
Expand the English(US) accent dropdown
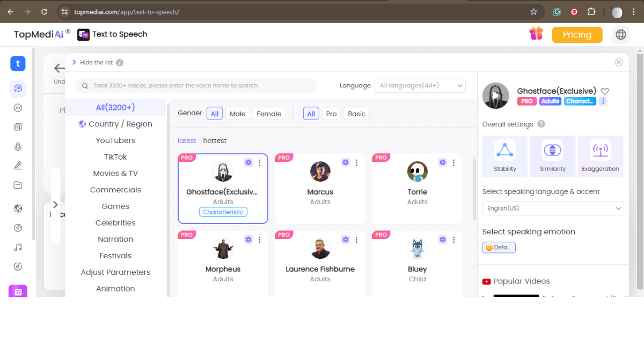[553, 208]
